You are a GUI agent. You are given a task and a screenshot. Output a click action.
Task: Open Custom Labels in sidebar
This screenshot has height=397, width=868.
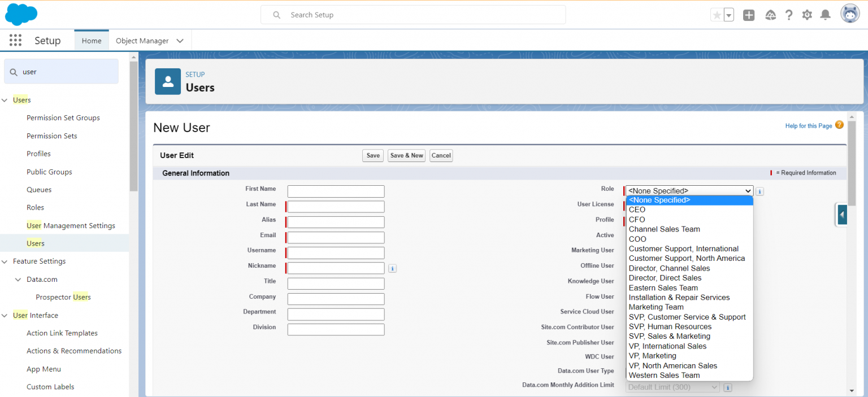[50, 387]
